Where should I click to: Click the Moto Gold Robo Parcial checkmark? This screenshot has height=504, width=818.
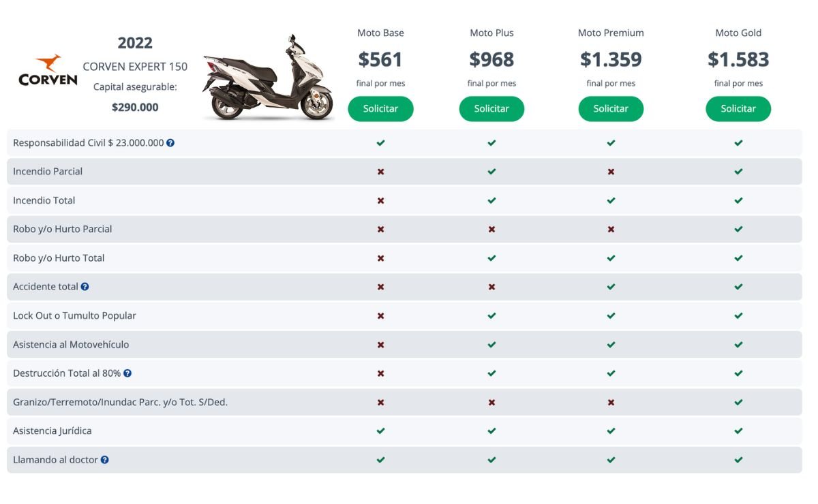coord(738,230)
